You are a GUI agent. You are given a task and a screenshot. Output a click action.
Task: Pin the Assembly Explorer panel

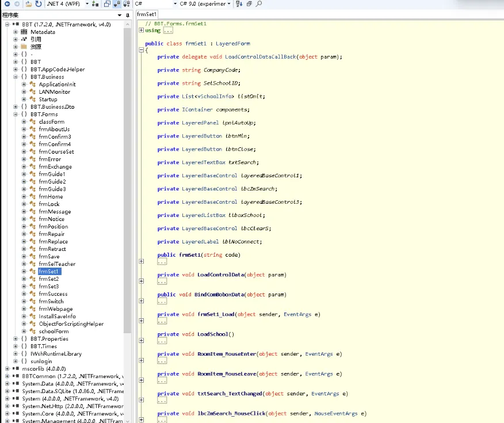pos(128,15)
